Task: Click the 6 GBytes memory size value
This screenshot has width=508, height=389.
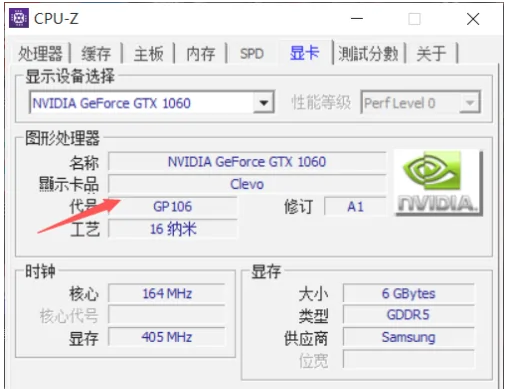Action: pos(409,294)
